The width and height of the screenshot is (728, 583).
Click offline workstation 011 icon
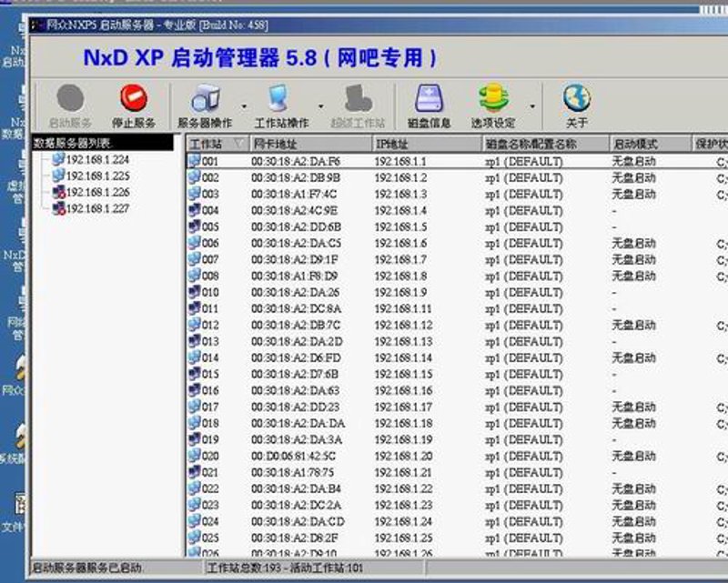pos(194,307)
